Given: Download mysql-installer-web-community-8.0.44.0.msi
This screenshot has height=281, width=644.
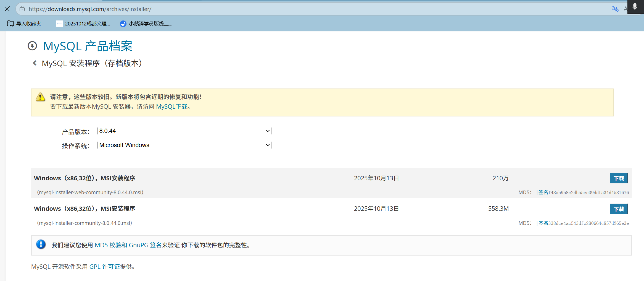Looking at the screenshot, I should pos(619,178).
